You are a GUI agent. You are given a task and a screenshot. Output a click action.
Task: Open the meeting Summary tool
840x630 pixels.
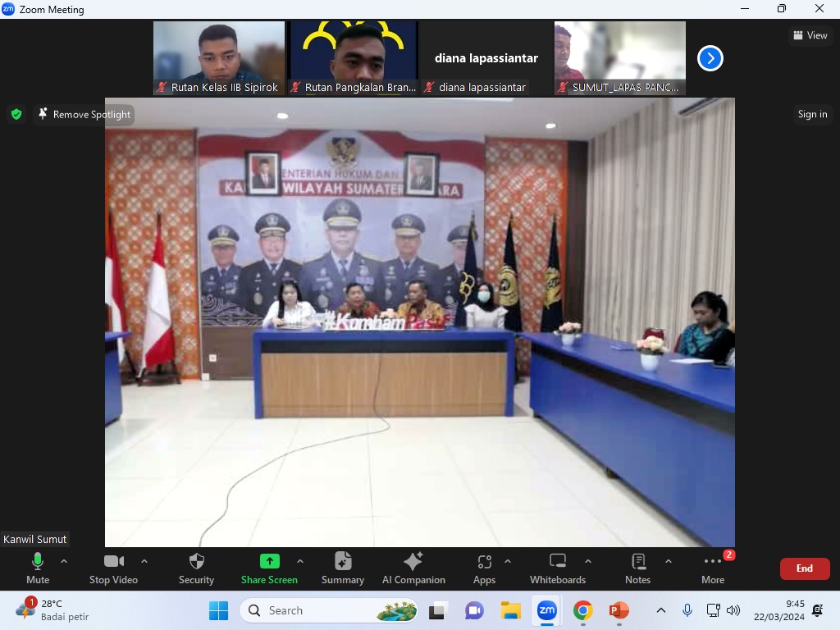(x=343, y=568)
